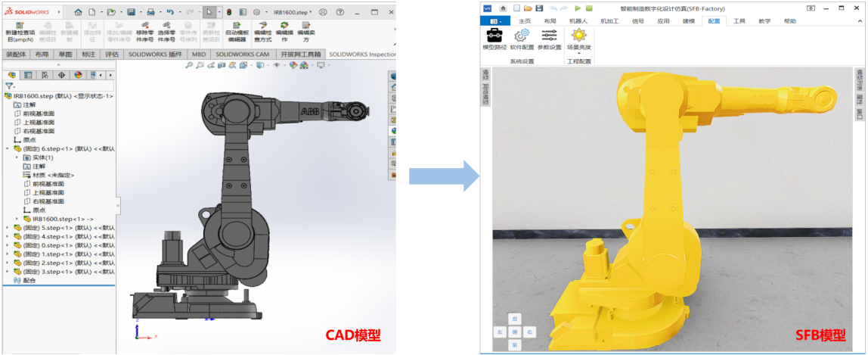Click 右 view button in SFB view cube
This screenshot has height=355, width=868.
point(530,332)
